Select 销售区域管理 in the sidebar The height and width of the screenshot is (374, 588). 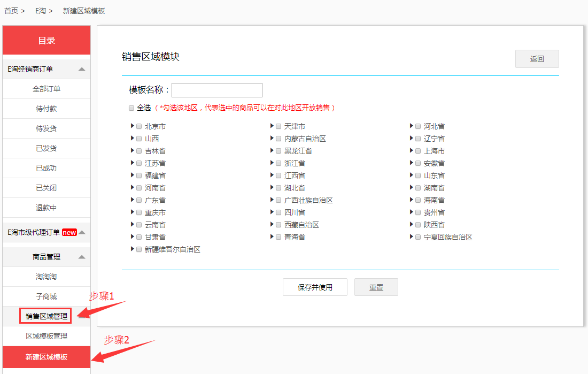coord(46,316)
